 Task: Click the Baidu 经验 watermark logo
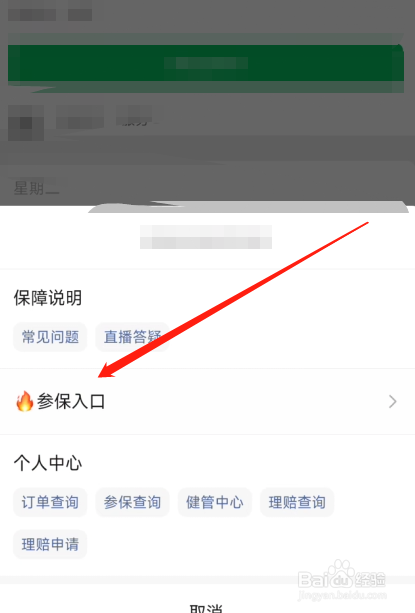pos(342,576)
